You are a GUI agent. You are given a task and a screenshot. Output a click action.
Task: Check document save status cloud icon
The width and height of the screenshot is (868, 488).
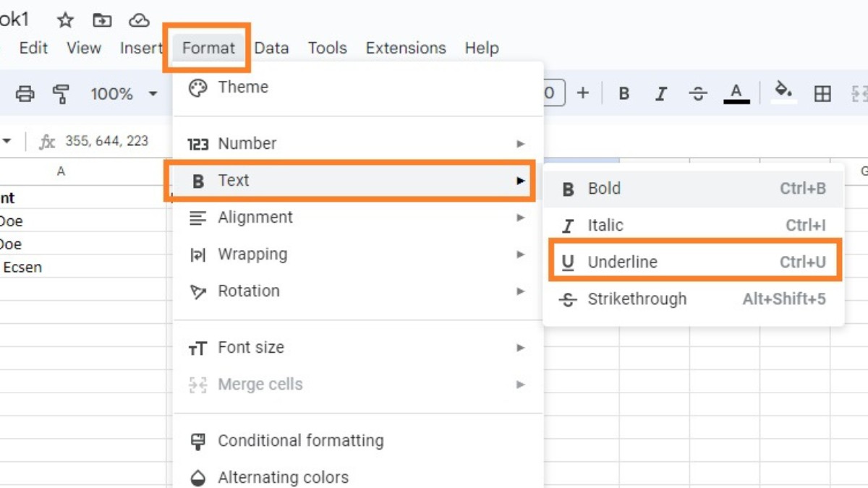click(138, 20)
